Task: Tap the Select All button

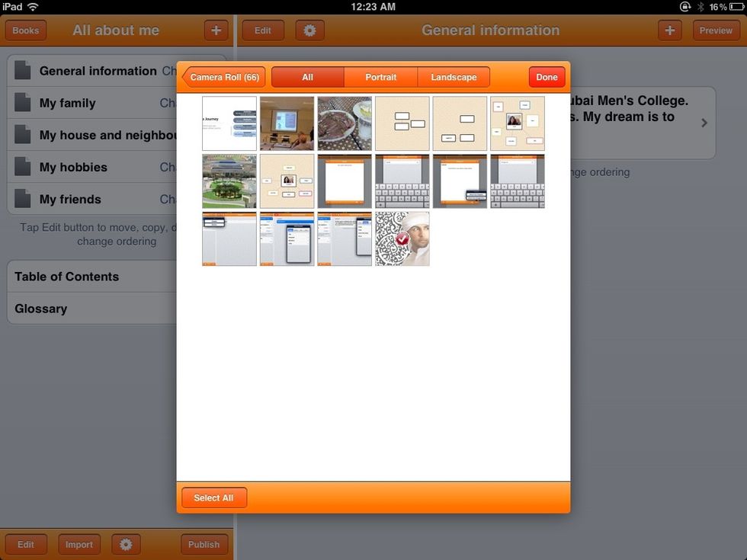Action: tap(213, 498)
